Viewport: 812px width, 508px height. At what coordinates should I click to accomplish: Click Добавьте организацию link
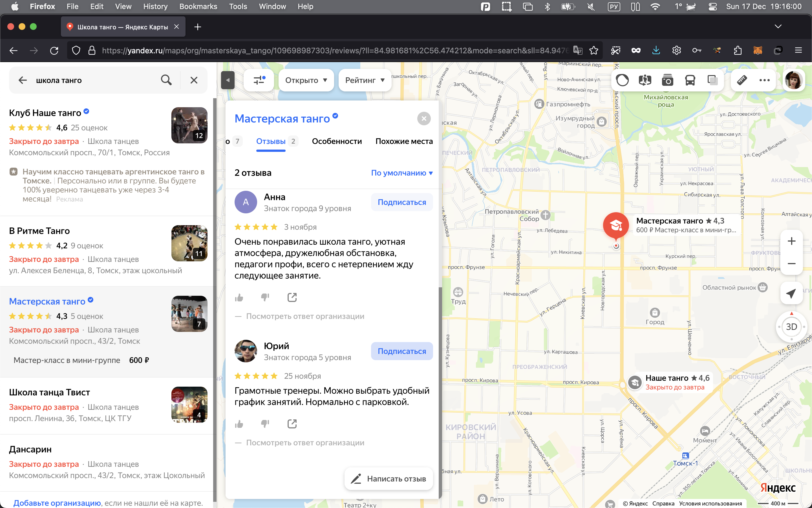click(57, 503)
